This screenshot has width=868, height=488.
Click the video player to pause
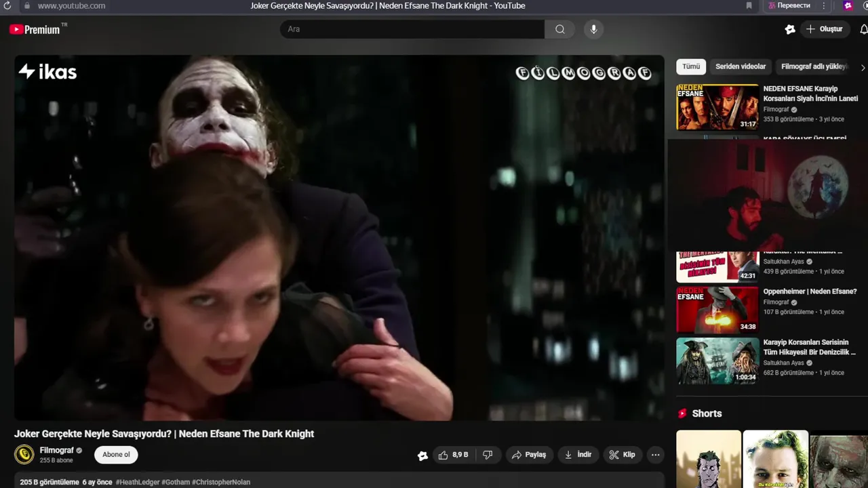point(339,238)
